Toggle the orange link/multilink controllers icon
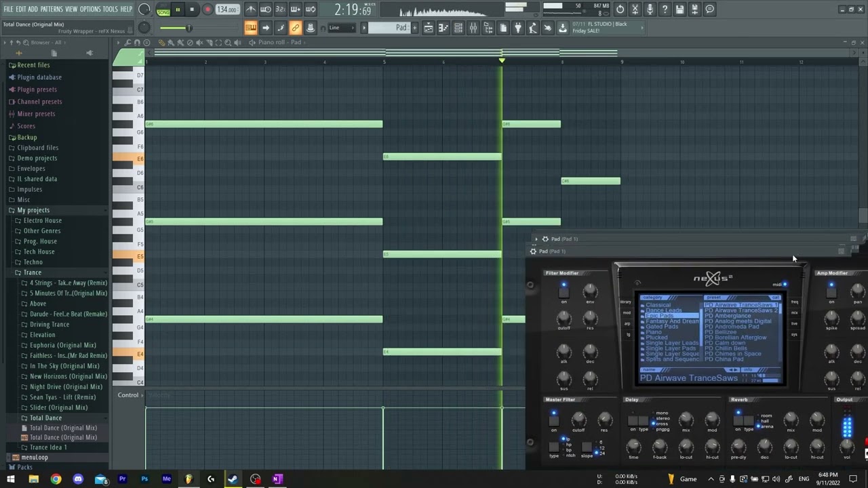 (x=296, y=28)
